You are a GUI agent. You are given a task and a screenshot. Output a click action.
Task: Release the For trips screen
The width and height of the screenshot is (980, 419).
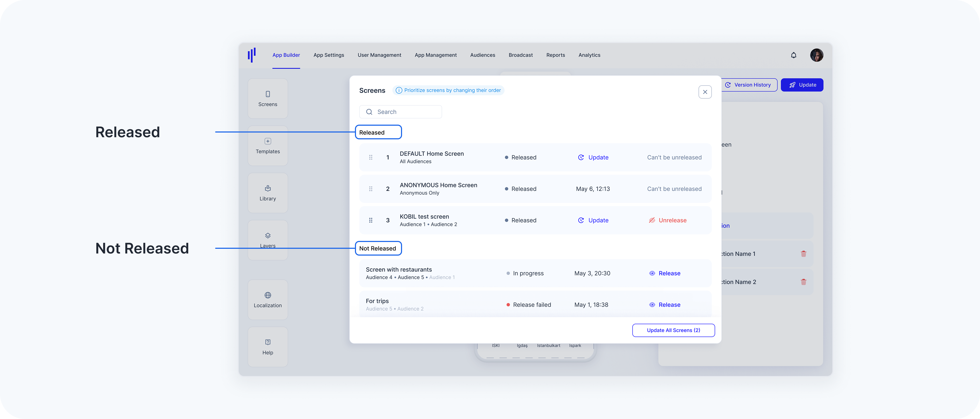click(x=665, y=305)
